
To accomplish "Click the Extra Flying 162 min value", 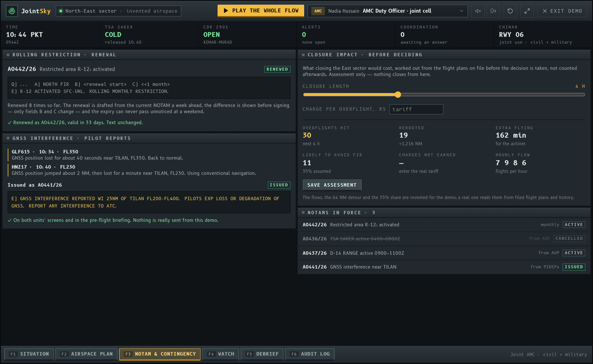I will 511,135.
